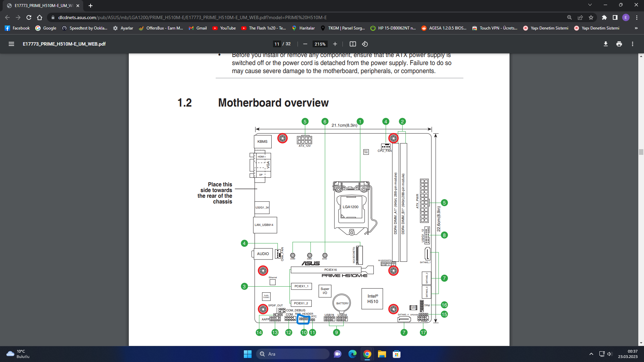Open PDF viewer more actions menu

tap(632, 44)
